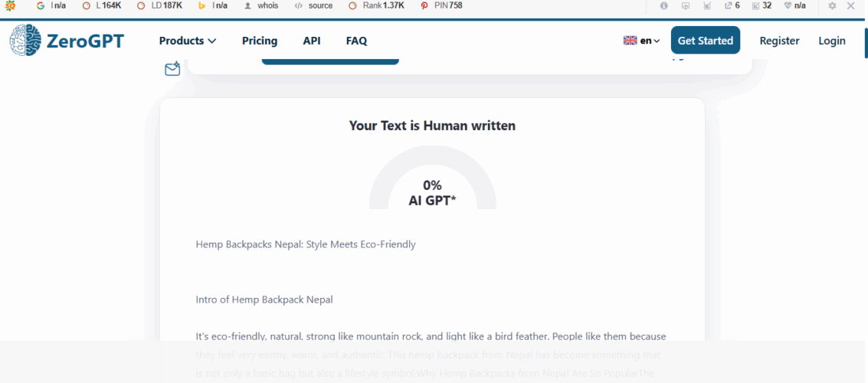Click the Google index I n/a stat

[51, 6]
